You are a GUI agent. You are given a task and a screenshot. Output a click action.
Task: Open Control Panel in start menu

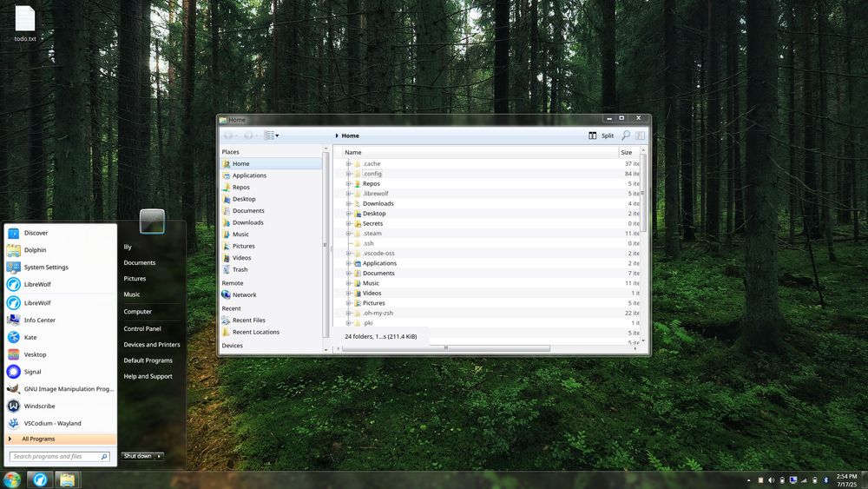142,329
